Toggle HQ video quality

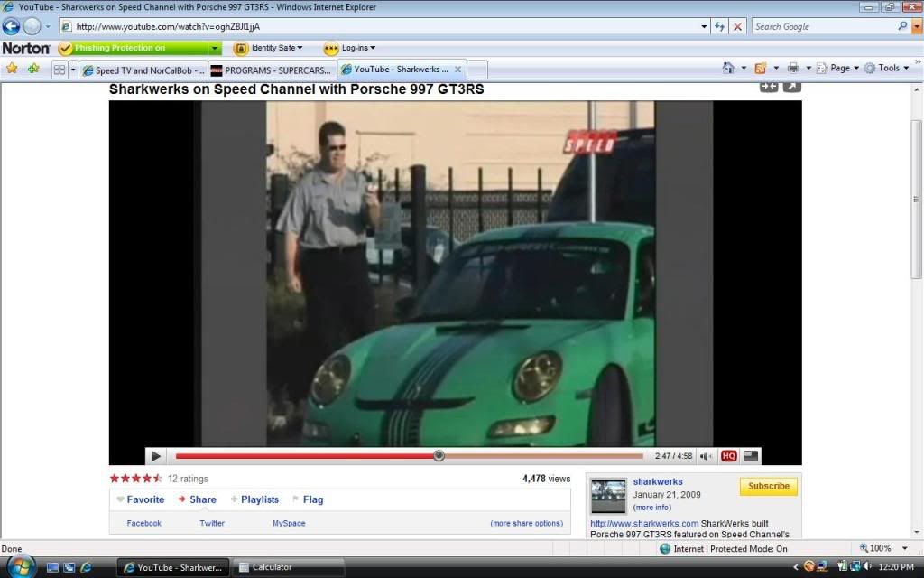point(728,456)
